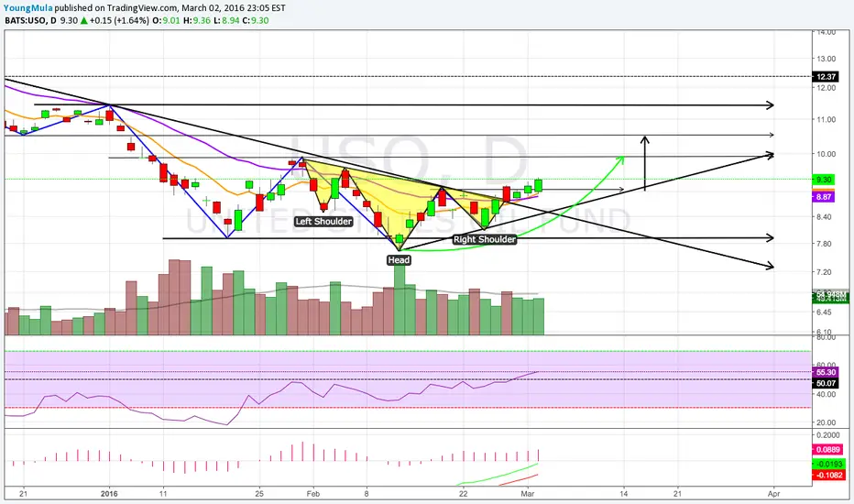
Task: Click the 7.20 price axis label
Action: point(824,272)
